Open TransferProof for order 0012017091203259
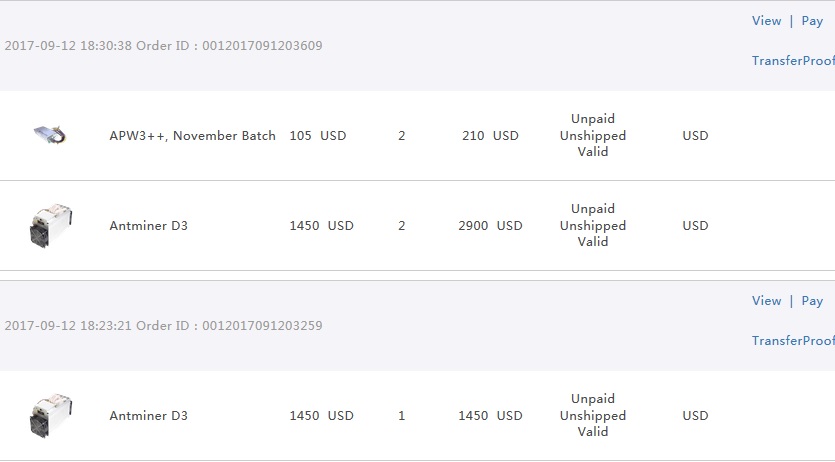The width and height of the screenshot is (835, 462). click(x=793, y=341)
